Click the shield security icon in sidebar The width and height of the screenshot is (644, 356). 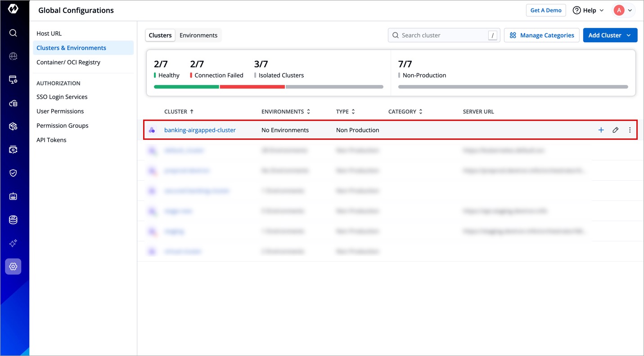[x=13, y=173]
